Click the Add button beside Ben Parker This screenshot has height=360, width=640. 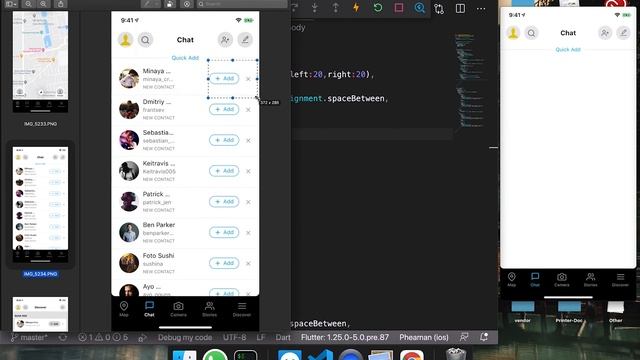224,232
